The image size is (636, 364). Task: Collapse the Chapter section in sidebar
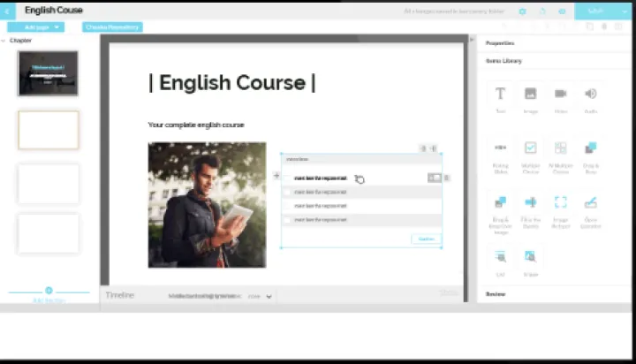pyautogui.click(x=4, y=41)
